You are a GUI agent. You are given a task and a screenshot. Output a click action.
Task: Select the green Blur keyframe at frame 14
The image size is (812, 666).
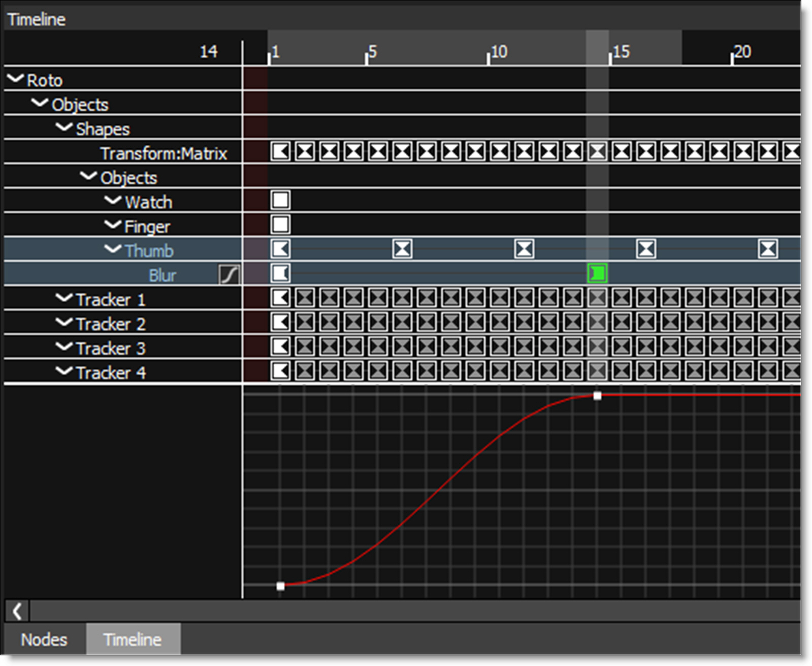click(597, 274)
